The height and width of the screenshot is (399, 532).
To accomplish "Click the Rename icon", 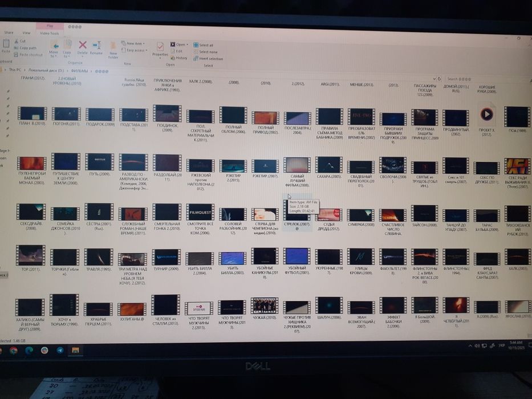I will (97, 46).
